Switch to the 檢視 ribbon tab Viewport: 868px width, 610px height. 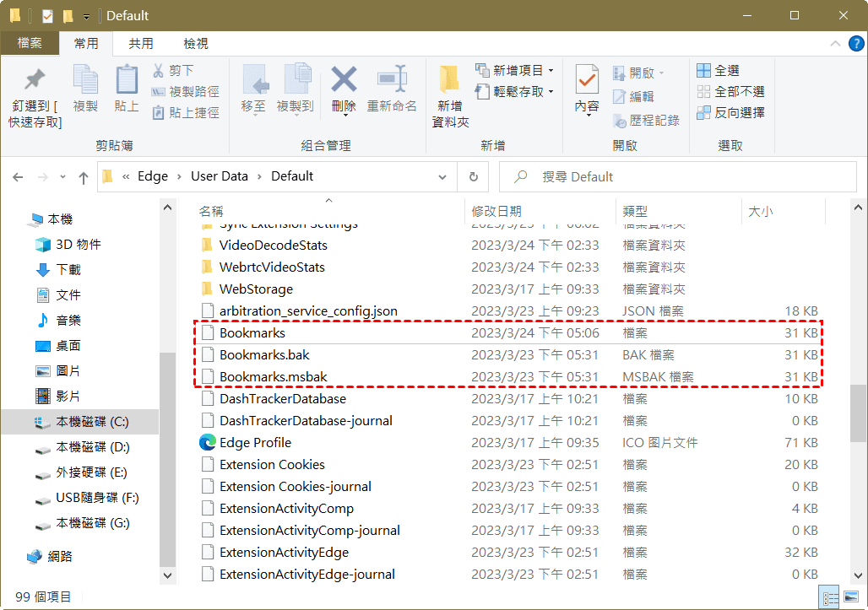(196, 43)
